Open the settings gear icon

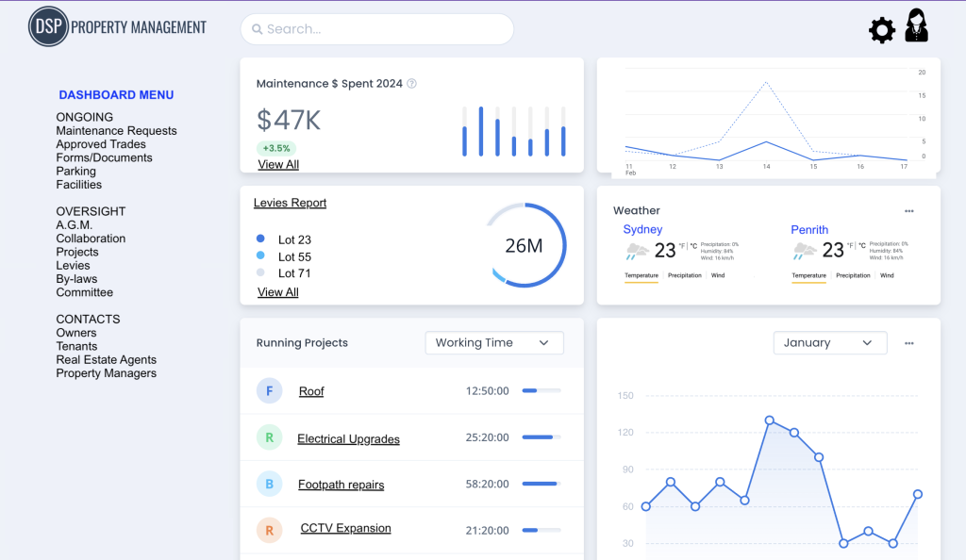(x=881, y=30)
